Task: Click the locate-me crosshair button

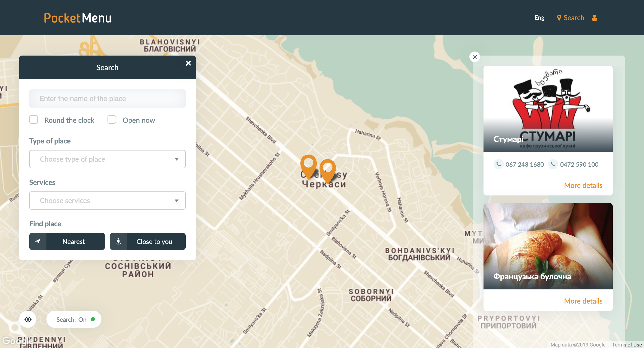Action: tap(28, 319)
